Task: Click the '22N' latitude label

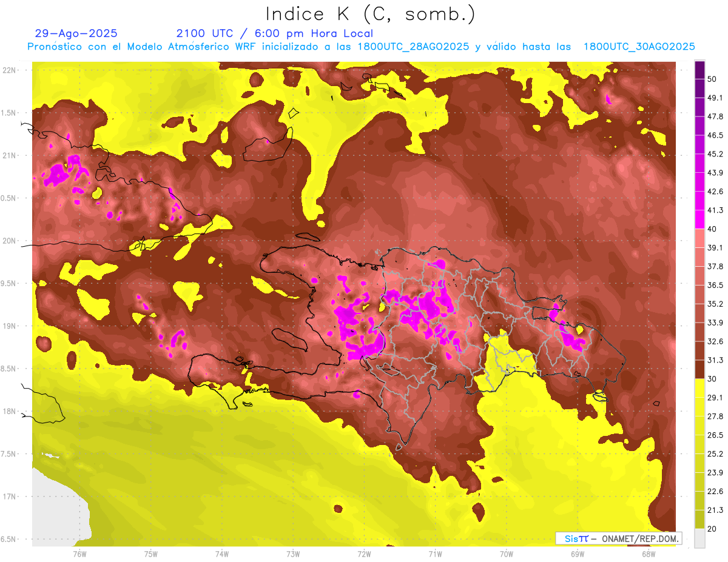Action: tap(10, 70)
